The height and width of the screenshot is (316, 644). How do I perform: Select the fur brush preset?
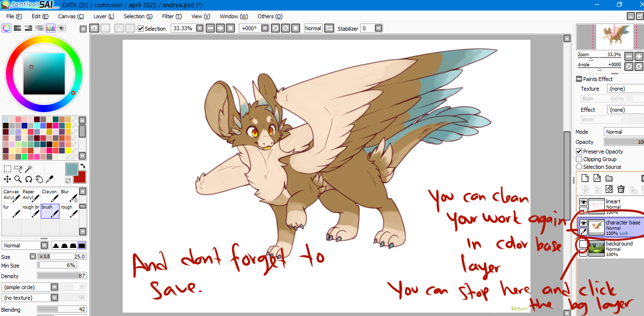coord(12,211)
